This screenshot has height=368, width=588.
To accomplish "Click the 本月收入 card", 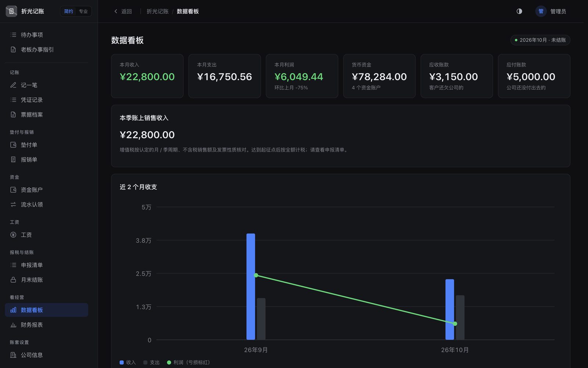I will click(x=147, y=76).
